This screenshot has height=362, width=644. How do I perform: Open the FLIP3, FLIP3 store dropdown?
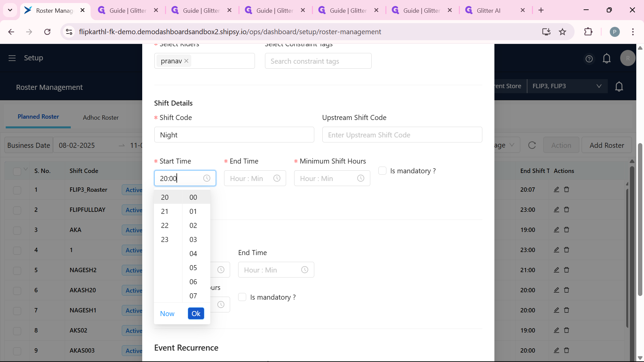point(567,86)
